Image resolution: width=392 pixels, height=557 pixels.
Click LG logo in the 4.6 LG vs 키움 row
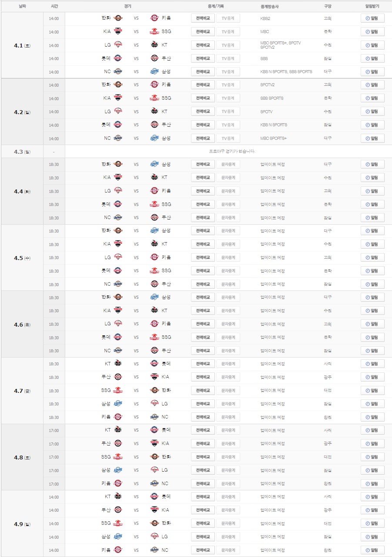click(x=118, y=324)
